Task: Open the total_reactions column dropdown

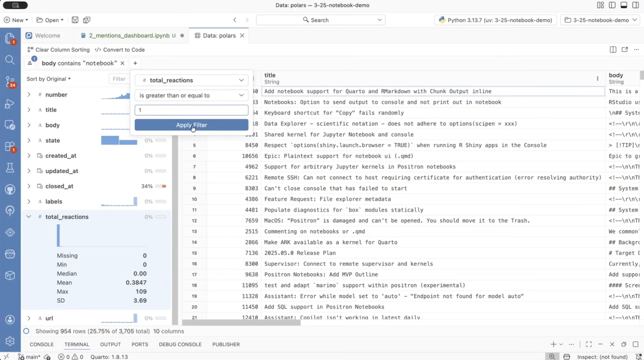Action: pos(191,80)
